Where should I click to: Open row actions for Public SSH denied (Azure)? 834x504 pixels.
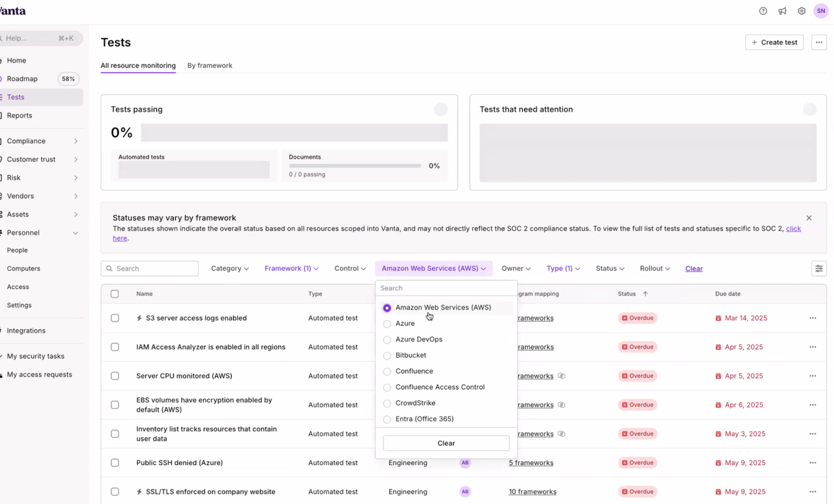[813, 463]
